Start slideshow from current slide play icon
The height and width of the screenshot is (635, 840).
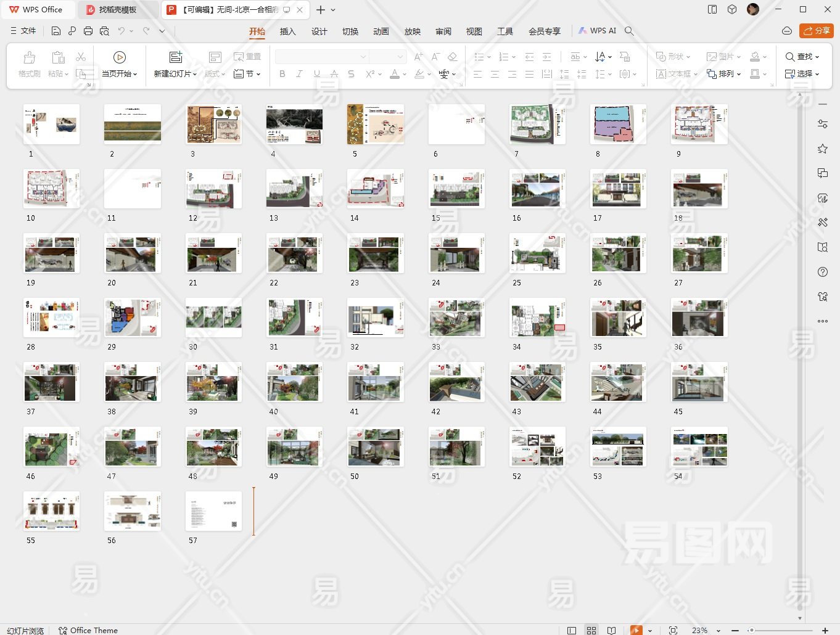[120, 57]
